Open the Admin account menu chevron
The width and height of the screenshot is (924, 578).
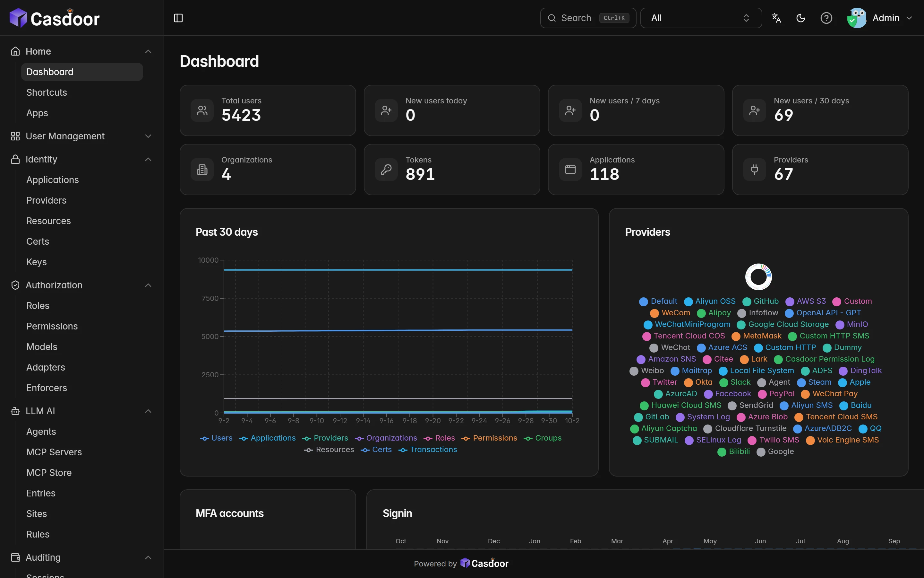[909, 18]
